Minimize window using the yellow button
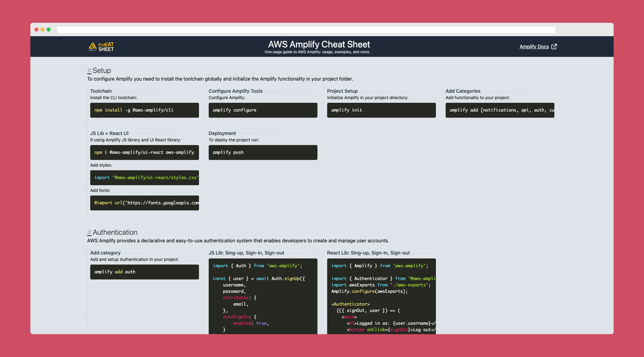 (43, 29)
